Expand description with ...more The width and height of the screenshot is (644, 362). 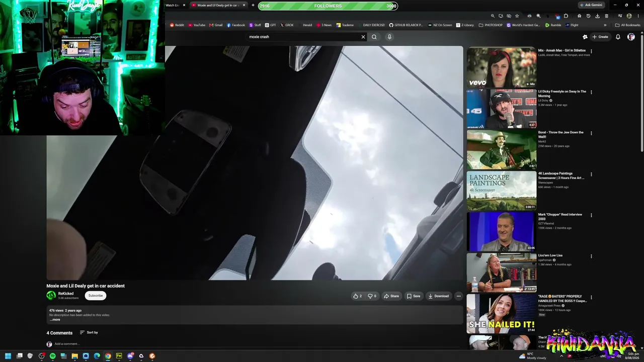(55, 320)
